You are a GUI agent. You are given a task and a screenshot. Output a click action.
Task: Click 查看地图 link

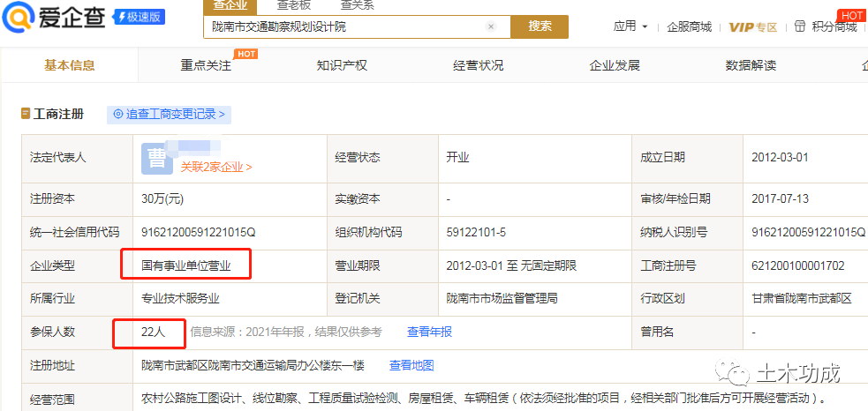[411, 365]
